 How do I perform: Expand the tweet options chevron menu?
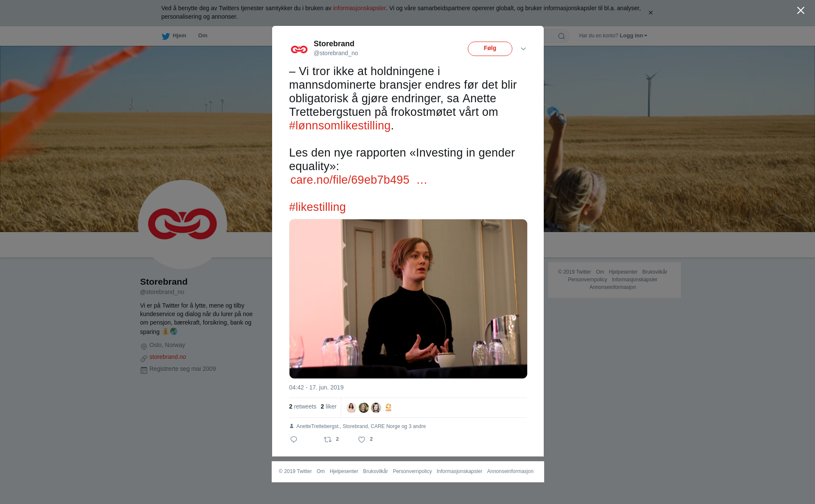coord(523,49)
